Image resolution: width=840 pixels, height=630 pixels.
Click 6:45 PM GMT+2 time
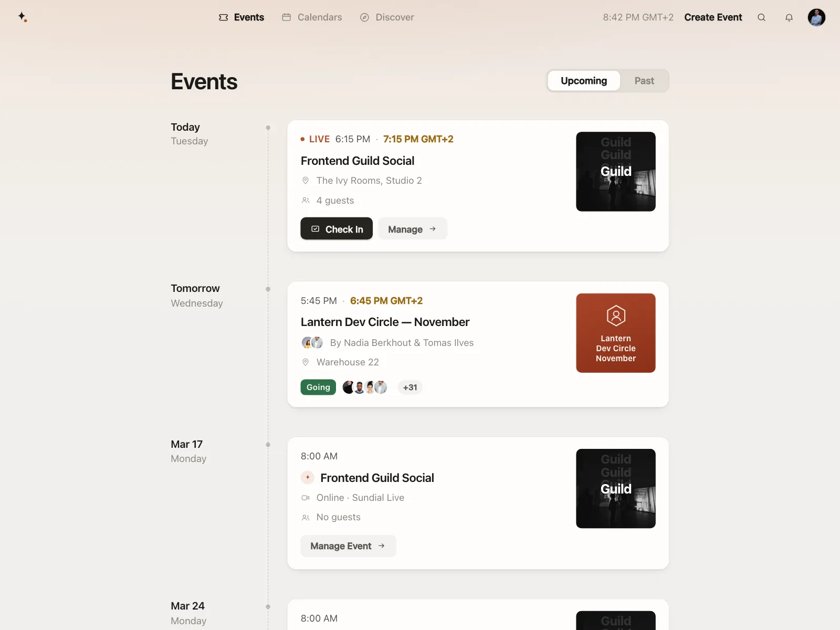386,301
